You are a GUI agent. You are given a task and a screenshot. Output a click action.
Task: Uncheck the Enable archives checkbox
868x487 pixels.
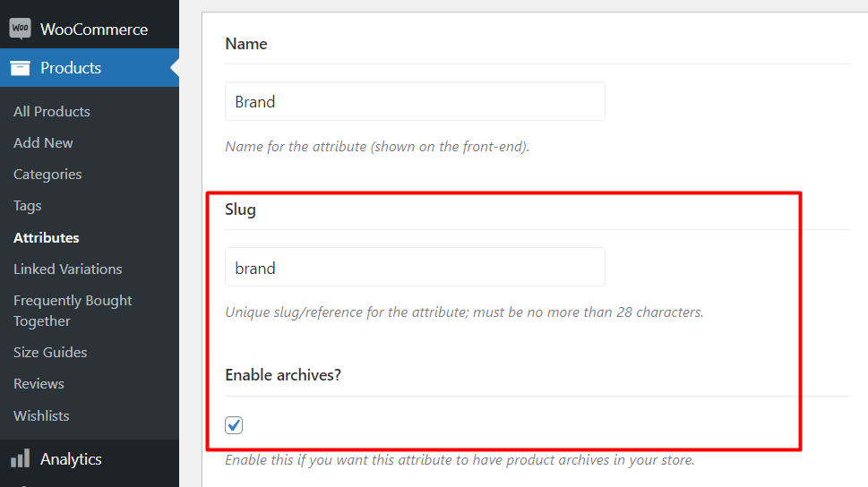234,425
